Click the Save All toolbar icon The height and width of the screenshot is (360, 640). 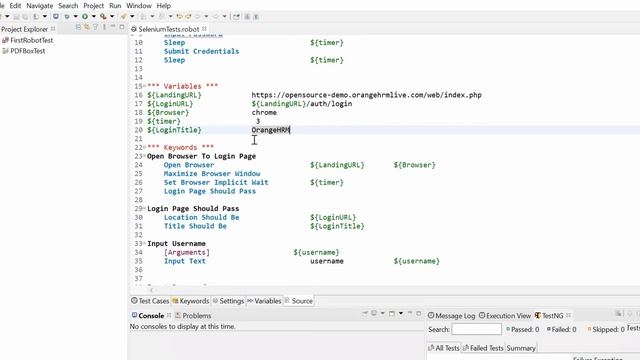(25, 17)
